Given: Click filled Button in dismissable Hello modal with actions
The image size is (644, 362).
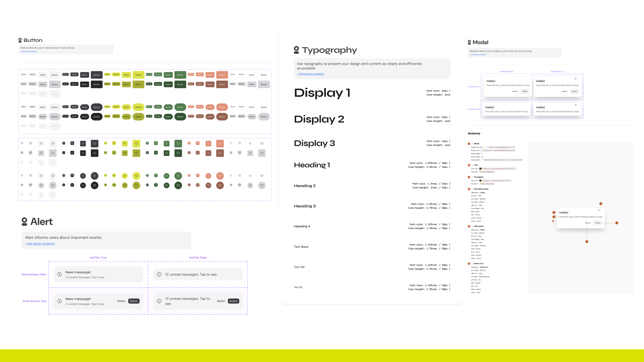Looking at the screenshot, I should [x=574, y=91].
